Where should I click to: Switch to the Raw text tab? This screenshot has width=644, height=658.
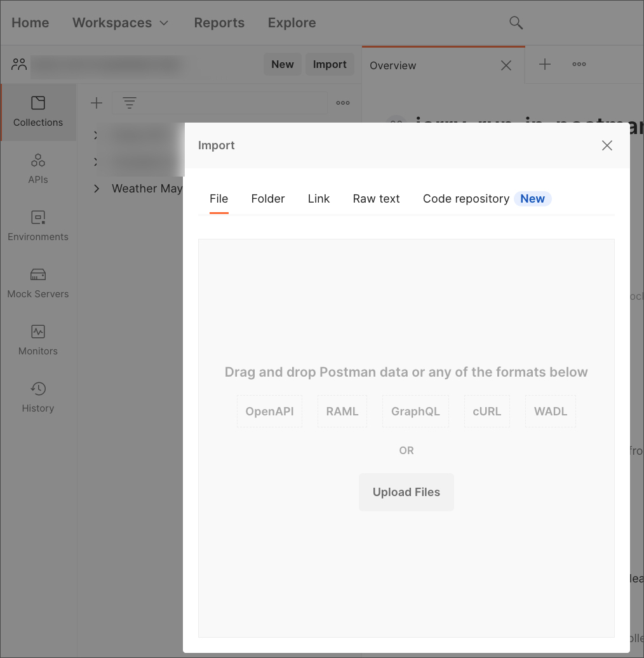pos(376,199)
